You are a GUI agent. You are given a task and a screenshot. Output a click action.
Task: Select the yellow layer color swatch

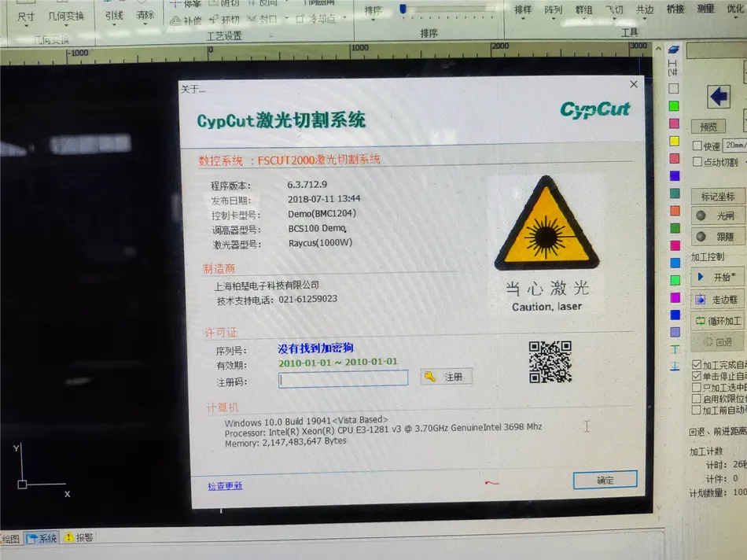[674, 141]
